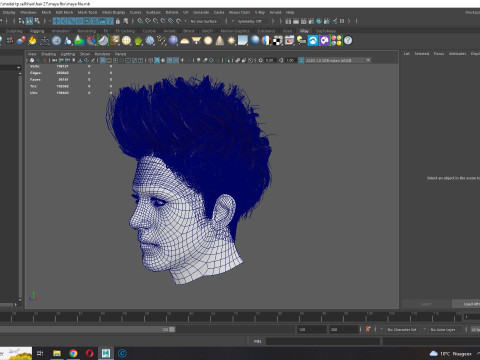This screenshot has height=360, width=480.
Task: Click the render frame window shelf icon
Action: pos(289,41)
